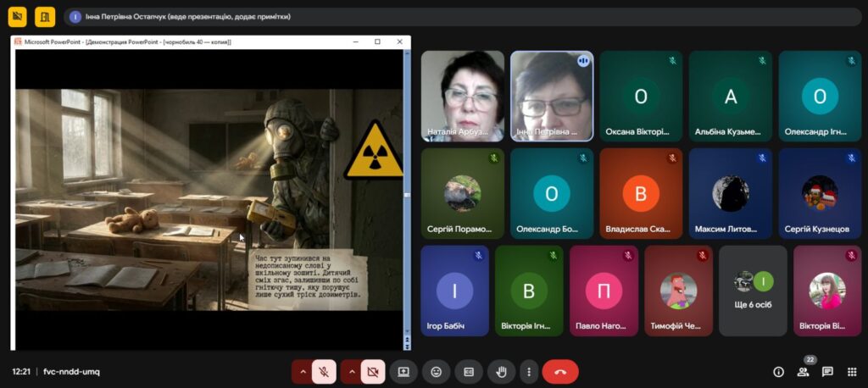Open the three-dot more options menu
Viewport: 868px width, 388px height.
tap(529, 371)
